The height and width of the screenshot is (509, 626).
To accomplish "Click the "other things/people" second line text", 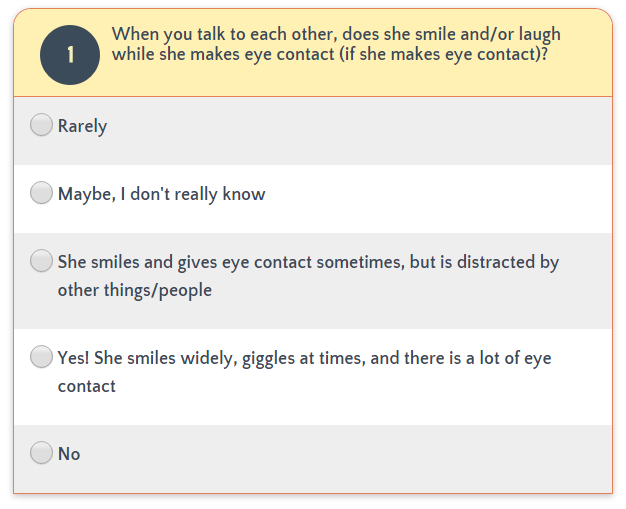I will pos(135,290).
